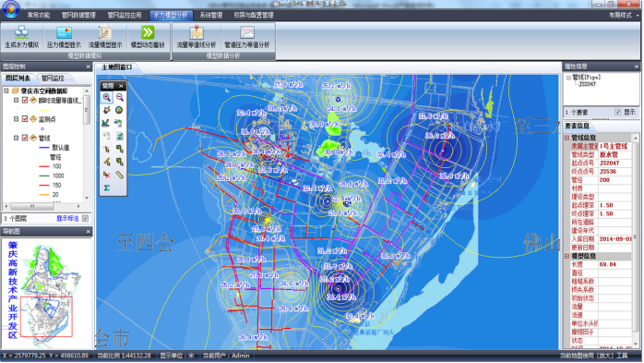Select the zoom out magnifier tool
Screen dimensions: 644x363
coord(120,97)
